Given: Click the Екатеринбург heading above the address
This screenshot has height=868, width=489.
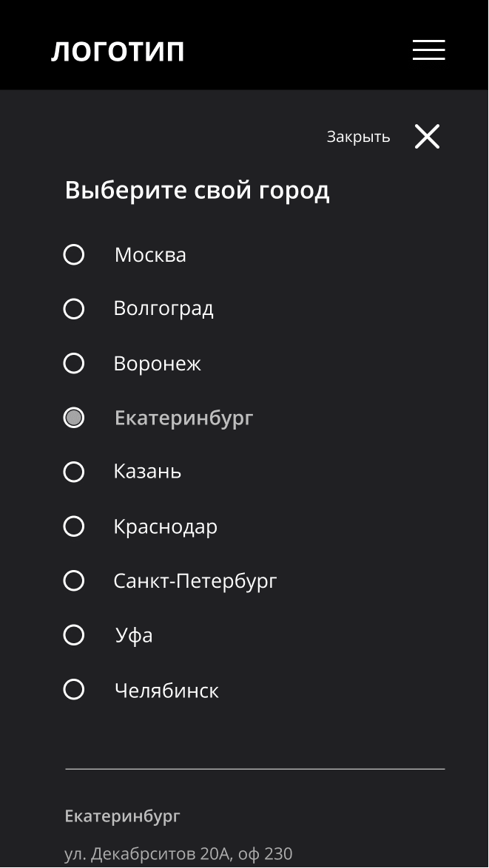Looking at the screenshot, I should pyautogui.click(x=122, y=816).
